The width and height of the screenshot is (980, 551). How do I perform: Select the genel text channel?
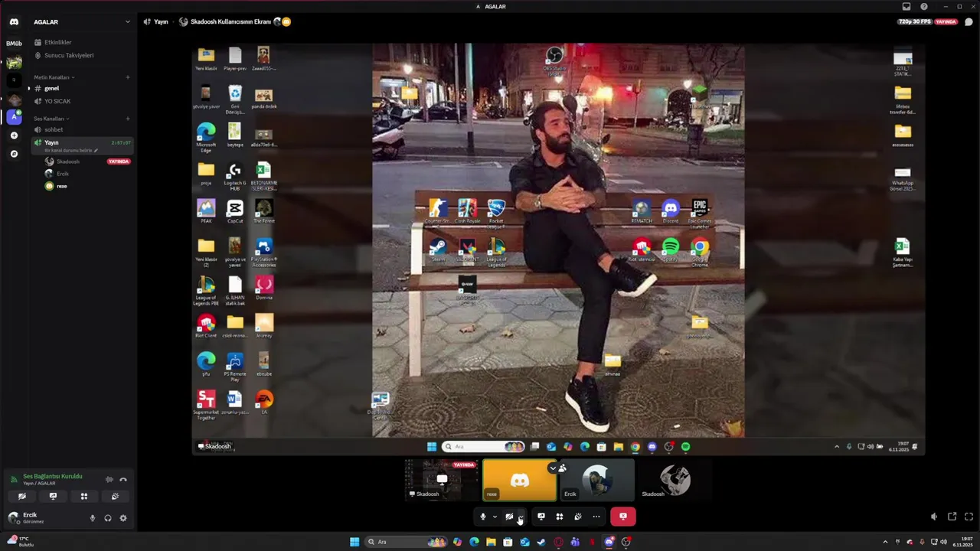pyautogui.click(x=81, y=88)
